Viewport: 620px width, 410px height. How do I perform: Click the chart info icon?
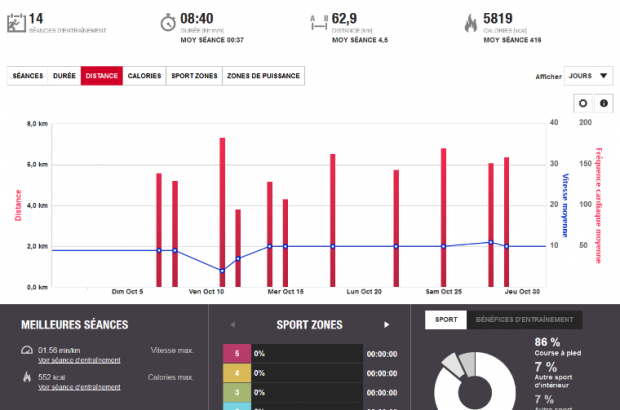point(604,103)
